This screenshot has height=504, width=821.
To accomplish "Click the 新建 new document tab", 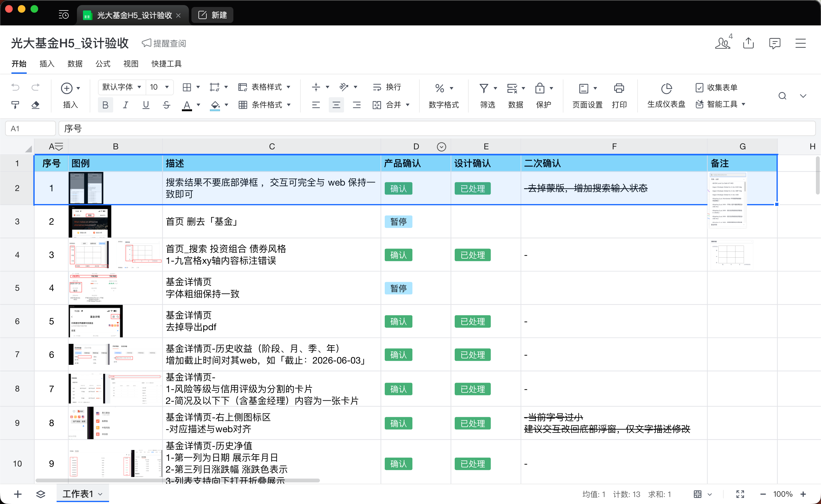I will point(213,15).
